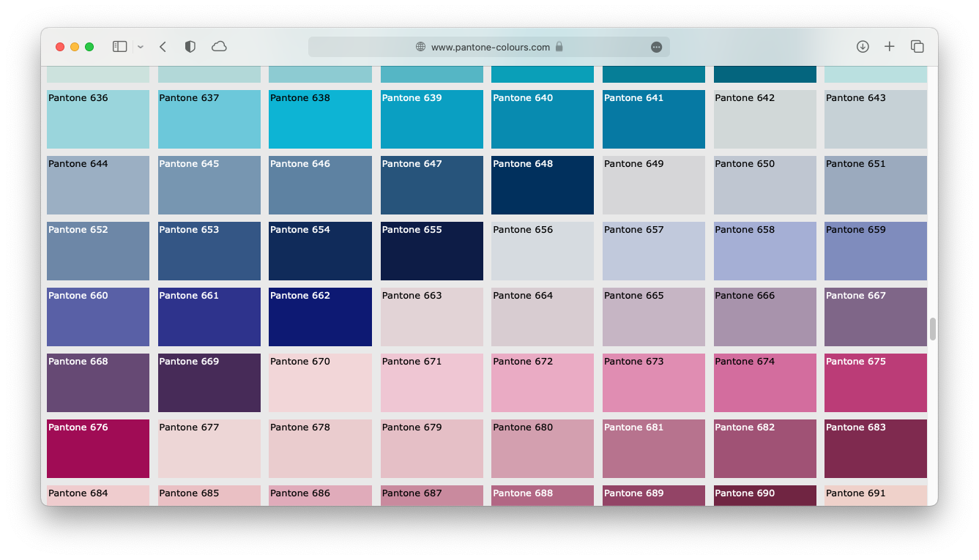
Task: Select the Pantone 691 swatch
Action: tap(876, 496)
